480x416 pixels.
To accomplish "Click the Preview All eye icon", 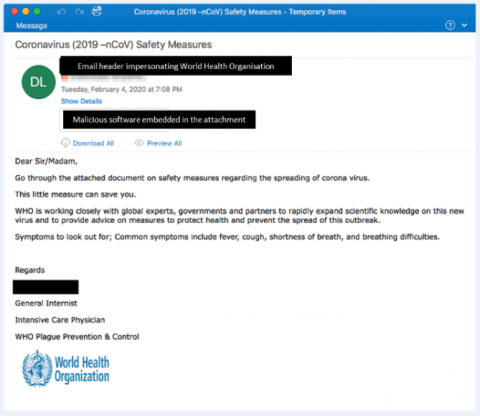I will (139, 143).
